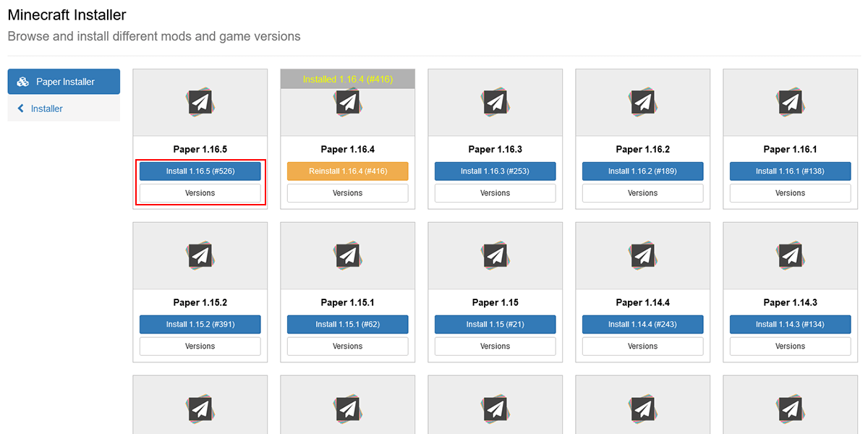
Task: Go back to Installer
Action: (x=64, y=109)
